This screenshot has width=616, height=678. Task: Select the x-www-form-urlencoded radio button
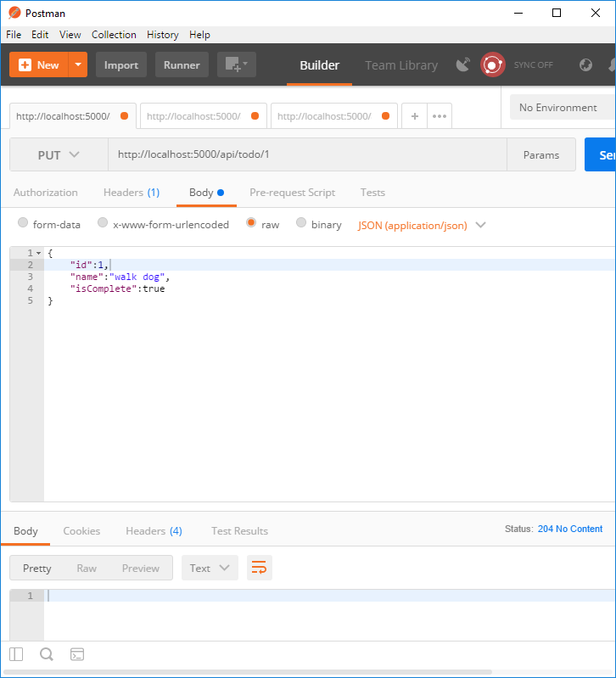click(103, 222)
